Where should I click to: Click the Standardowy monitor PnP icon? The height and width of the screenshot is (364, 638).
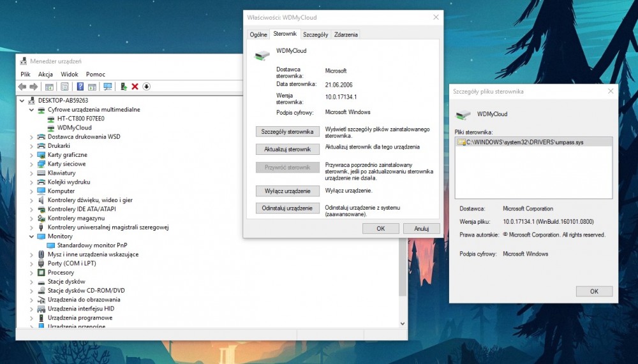pos(50,245)
